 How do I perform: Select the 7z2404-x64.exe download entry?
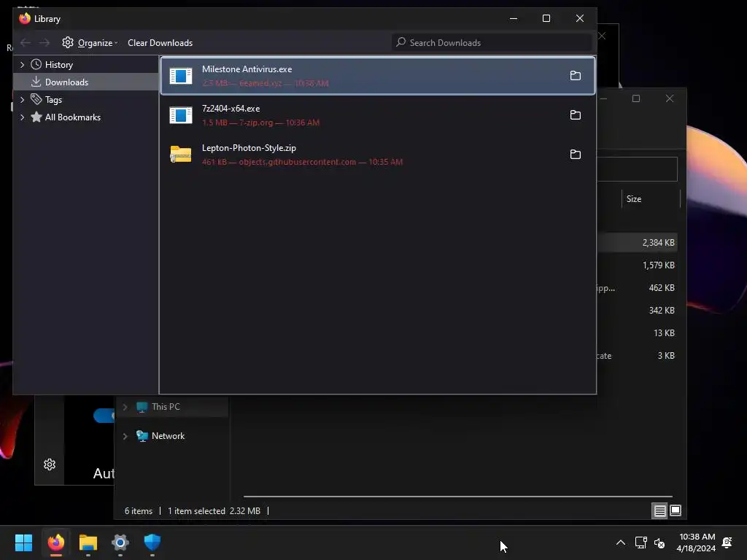point(378,114)
